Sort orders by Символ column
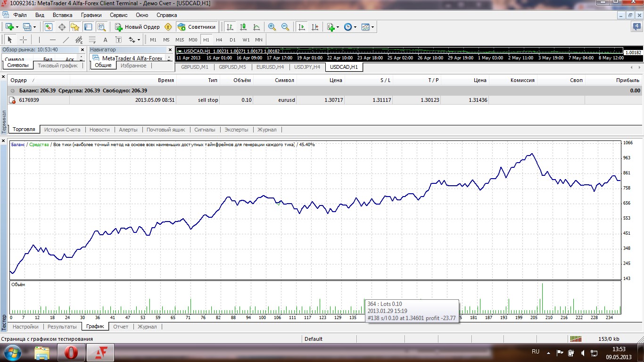Image resolution: width=644 pixels, height=362 pixels. (285, 80)
